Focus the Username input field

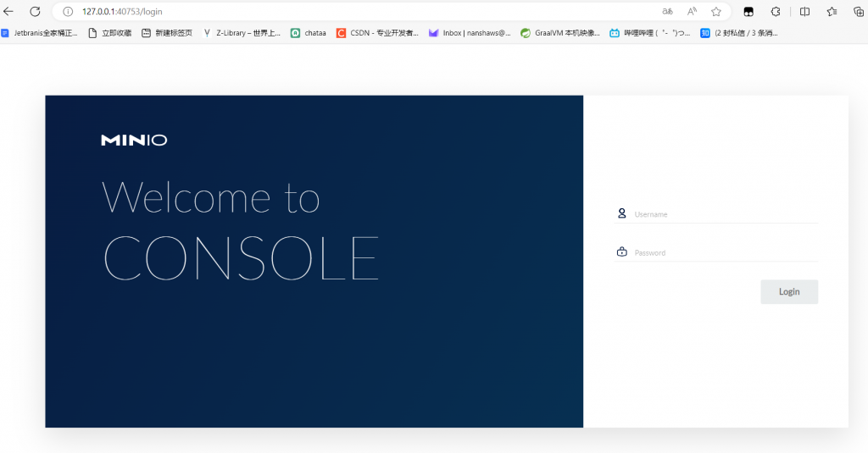pos(725,214)
